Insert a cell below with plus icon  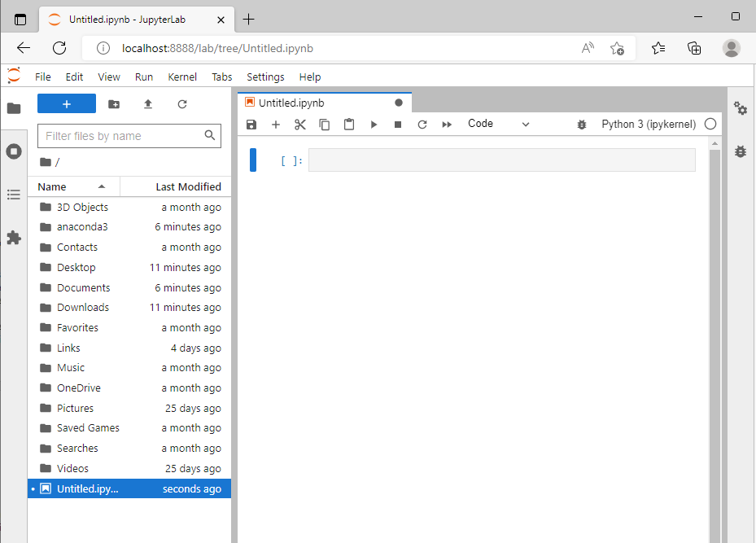point(276,125)
